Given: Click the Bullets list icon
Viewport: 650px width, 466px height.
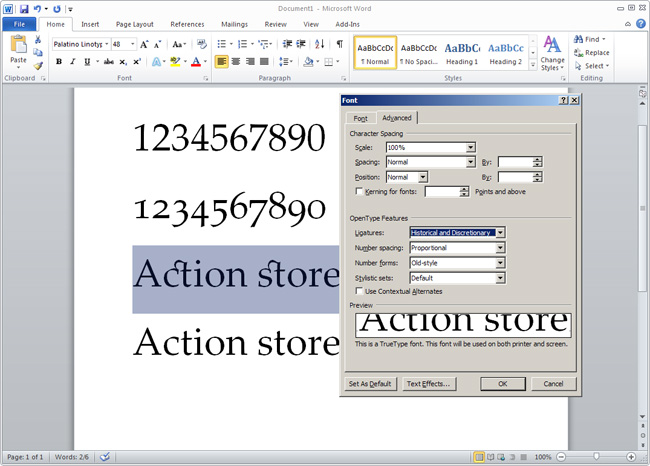Looking at the screenshot, I should point(222,44).
